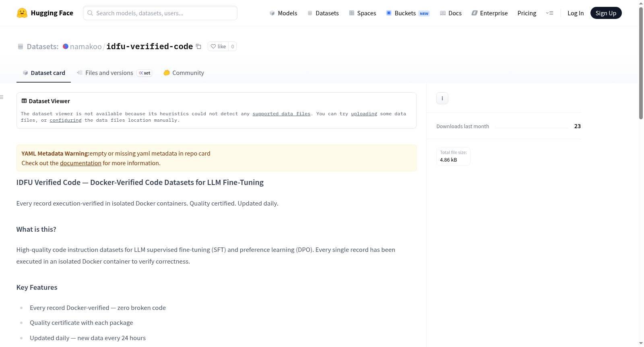Screen dimensions: 644x347
Task: Click the like count number
Action: [233, 46]
